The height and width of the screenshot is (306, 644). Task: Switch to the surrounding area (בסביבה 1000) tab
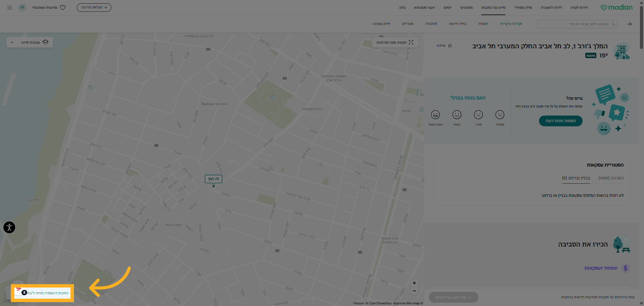click(x=611, y=178)
